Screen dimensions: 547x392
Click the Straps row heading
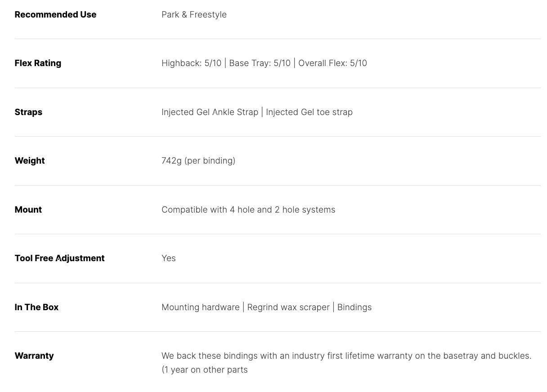point(28,112)
